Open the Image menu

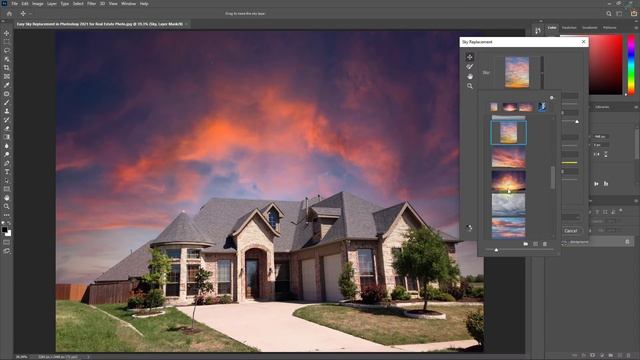(x=38, y=4)
